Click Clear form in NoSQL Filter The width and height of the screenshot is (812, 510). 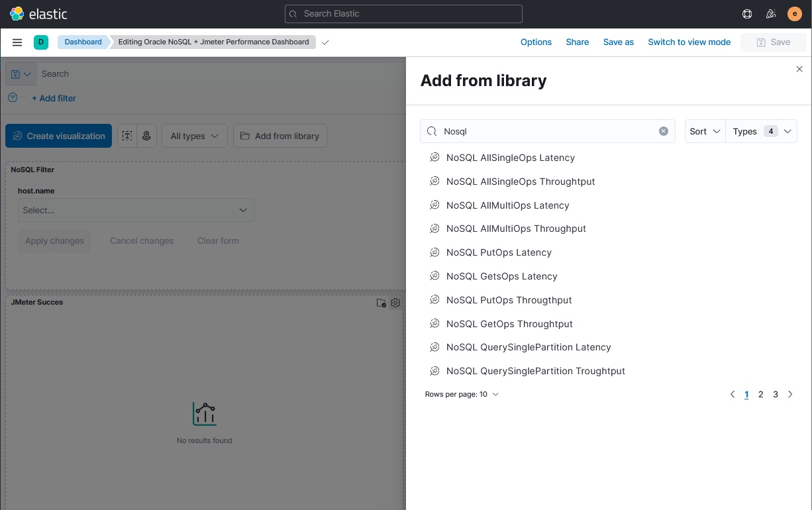tap(218, 240)
